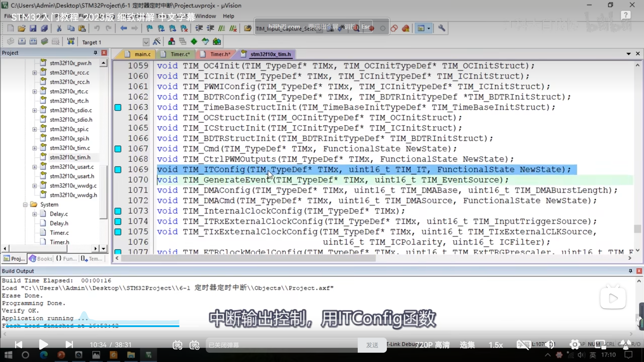Open the Target 1 dropdown
The image size is (644, 362).
pos(146,42)
